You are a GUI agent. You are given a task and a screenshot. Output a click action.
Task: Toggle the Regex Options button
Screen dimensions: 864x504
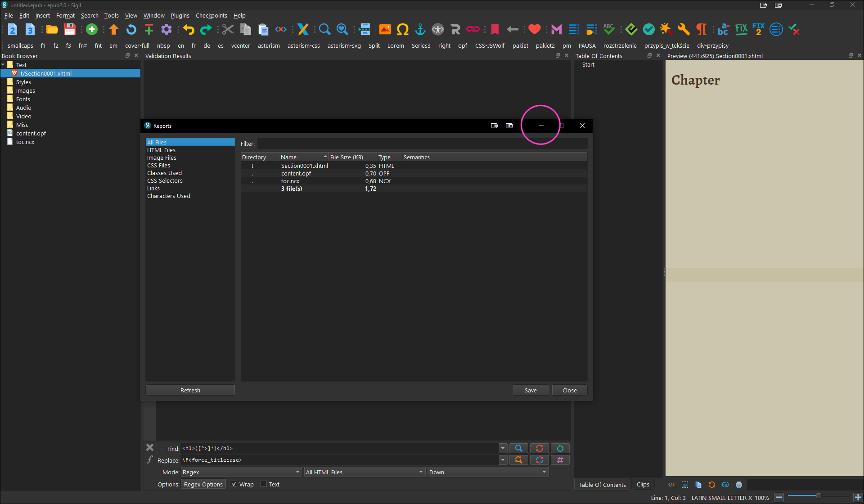(203, 484)
